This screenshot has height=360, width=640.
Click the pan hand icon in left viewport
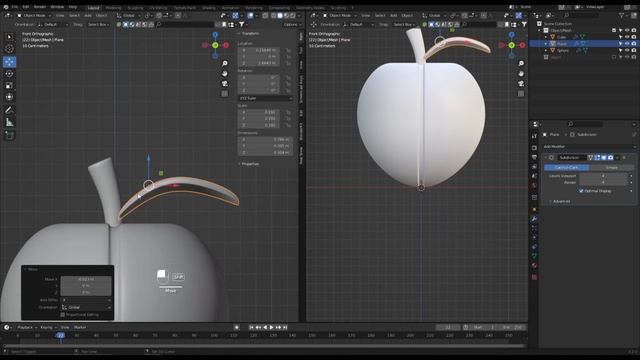tap(224, 74)
